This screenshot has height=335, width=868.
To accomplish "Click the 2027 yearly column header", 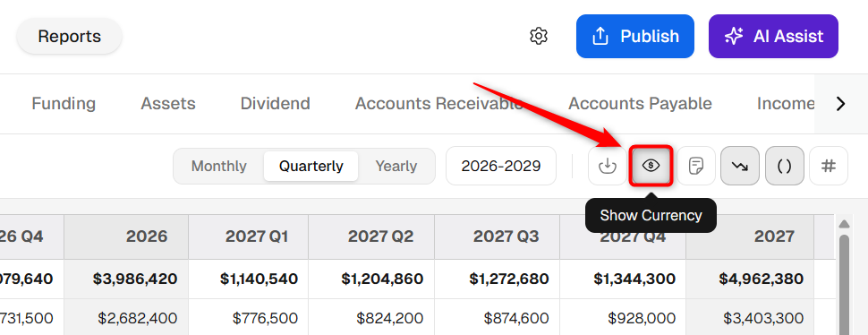I will tap(750, 236).
